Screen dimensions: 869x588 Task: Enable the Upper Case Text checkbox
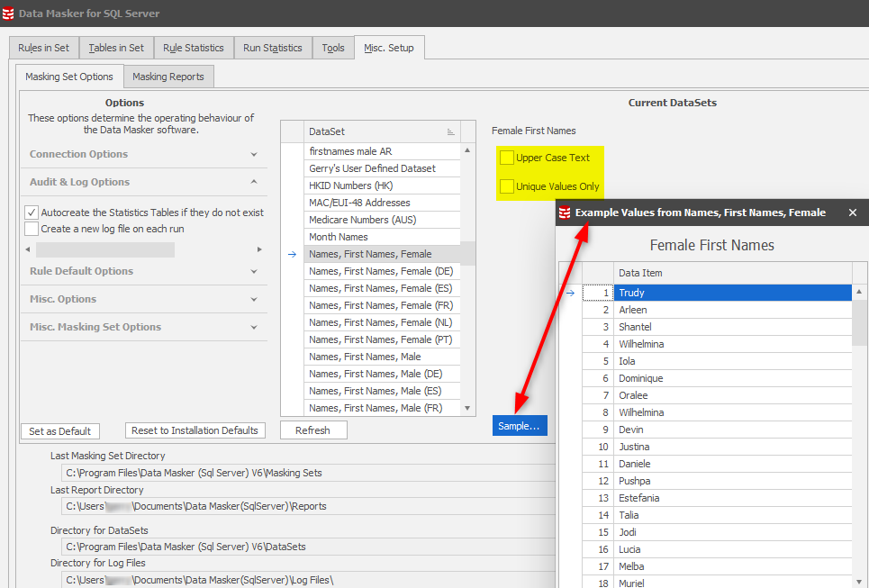click(508, 158)
